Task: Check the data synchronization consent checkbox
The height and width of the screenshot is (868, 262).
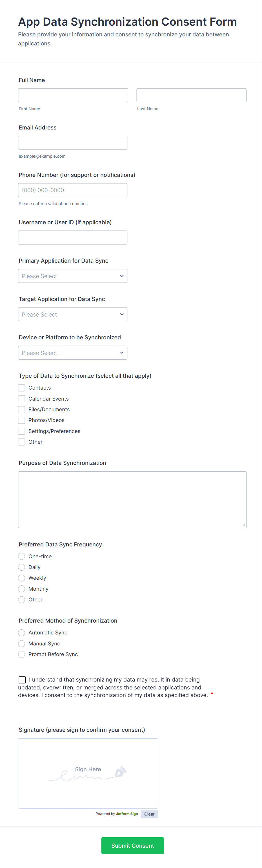Action: pos(22,680)
